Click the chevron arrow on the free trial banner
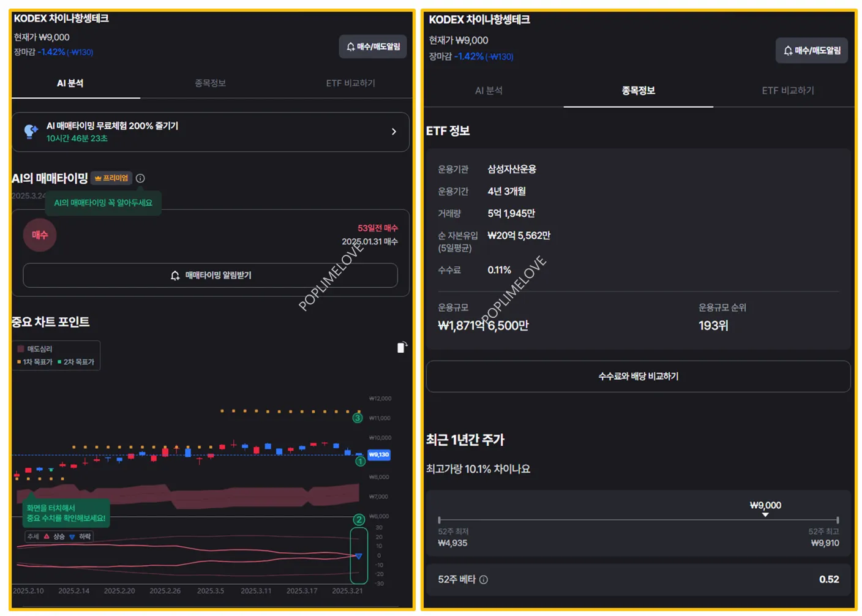 click(x=394, y=132)
